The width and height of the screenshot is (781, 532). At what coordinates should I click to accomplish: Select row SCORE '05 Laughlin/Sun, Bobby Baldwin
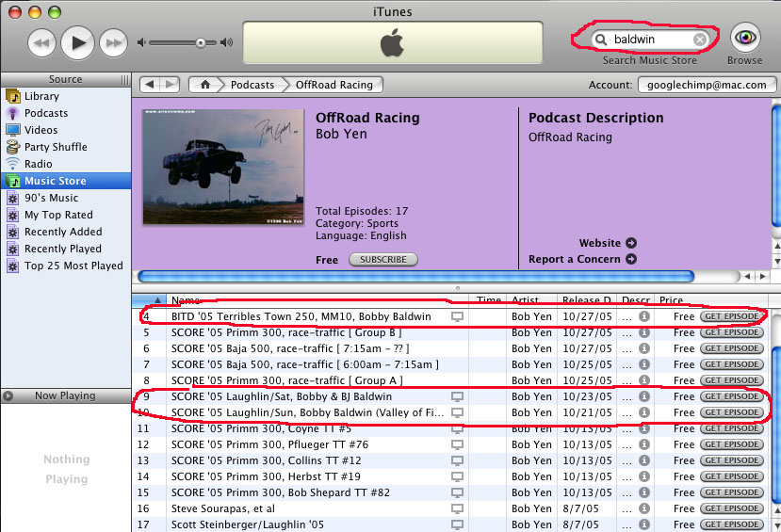pos(450,412)
